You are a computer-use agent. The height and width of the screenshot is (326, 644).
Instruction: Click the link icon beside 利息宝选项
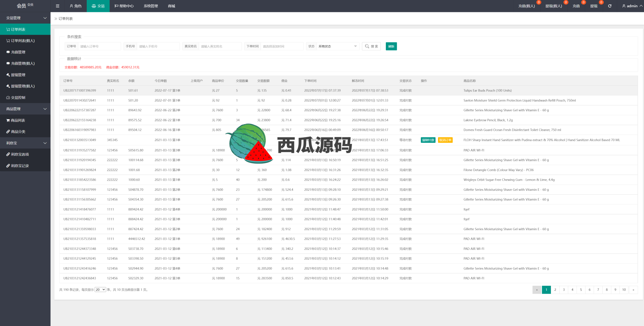pos(8,154)
